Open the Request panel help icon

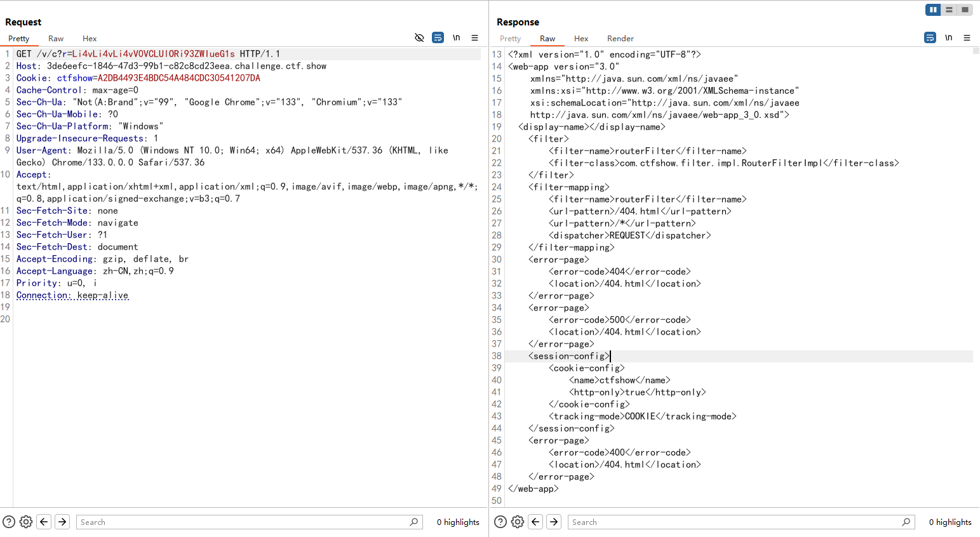click(x=9, y=522)
